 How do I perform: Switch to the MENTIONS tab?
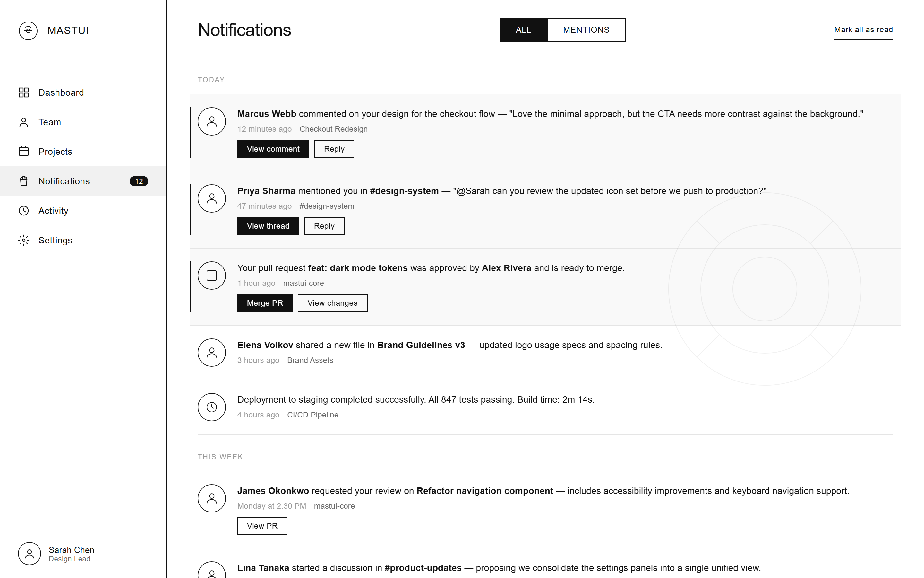pyautogui.click(x=586, y=30)
